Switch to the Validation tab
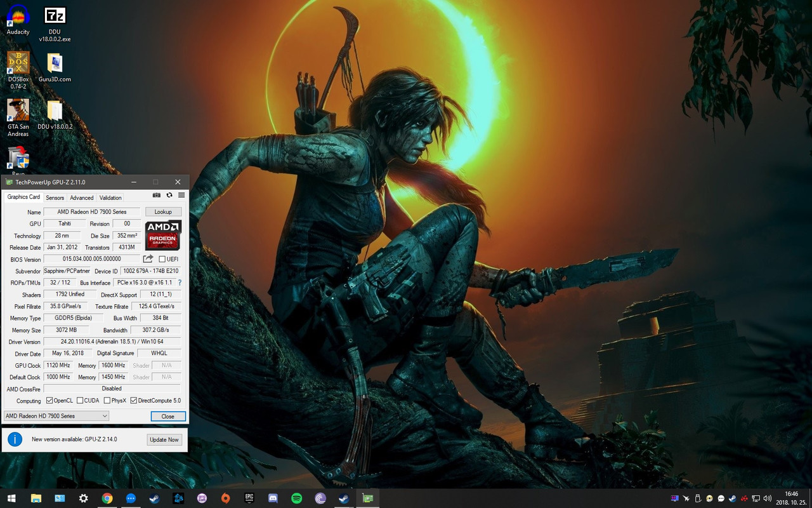Image resolution: width=812 pixels, height=508 pixels. (110, 197)
